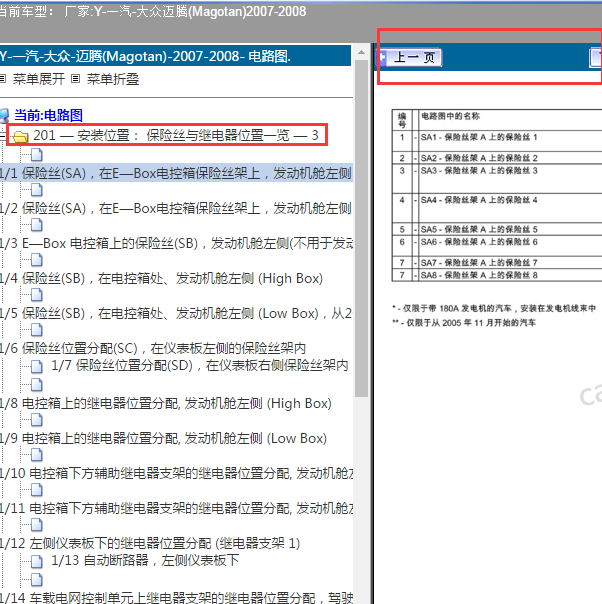Click the panel title Y-一汽-大众-迈腾 电路图
Screen dimensions: 602x604
pyautogui.click(x=145, y=57)
